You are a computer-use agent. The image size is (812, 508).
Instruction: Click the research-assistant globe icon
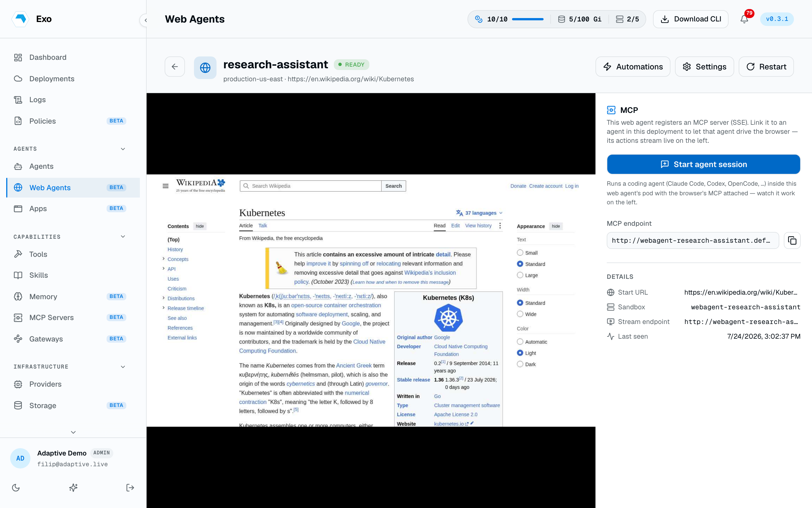click(205, 67)
